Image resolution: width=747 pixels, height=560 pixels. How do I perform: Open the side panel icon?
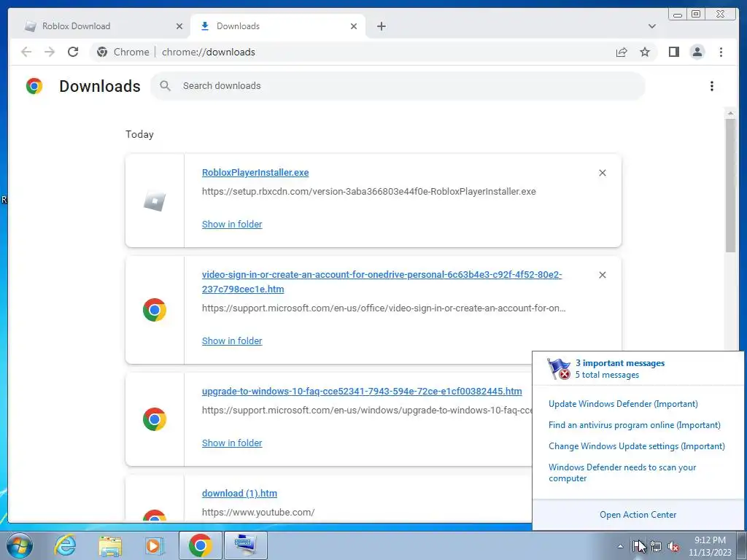pos(673,52)
